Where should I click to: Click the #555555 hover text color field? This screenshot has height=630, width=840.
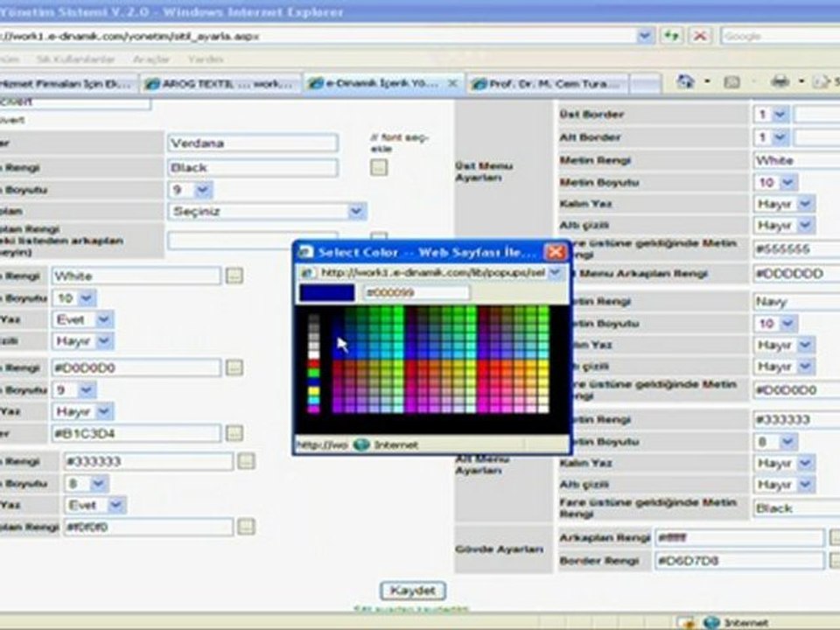(x=796, y=249)
